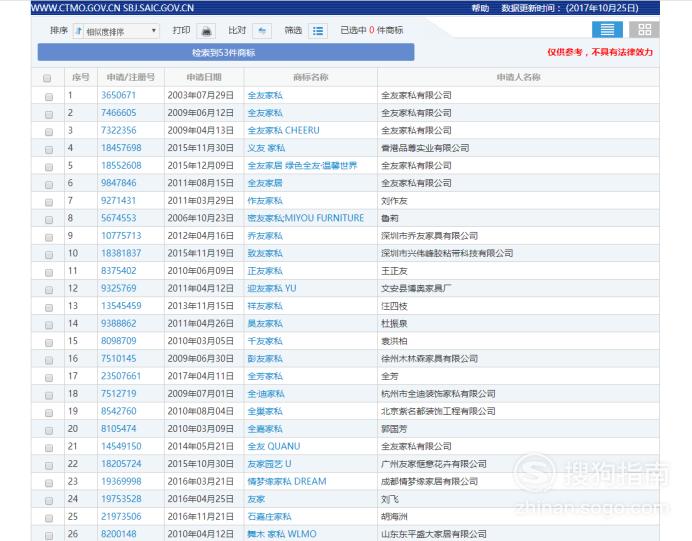
Task: Open trademark 全友家私 CHEERU
Action: click(283, 131)
